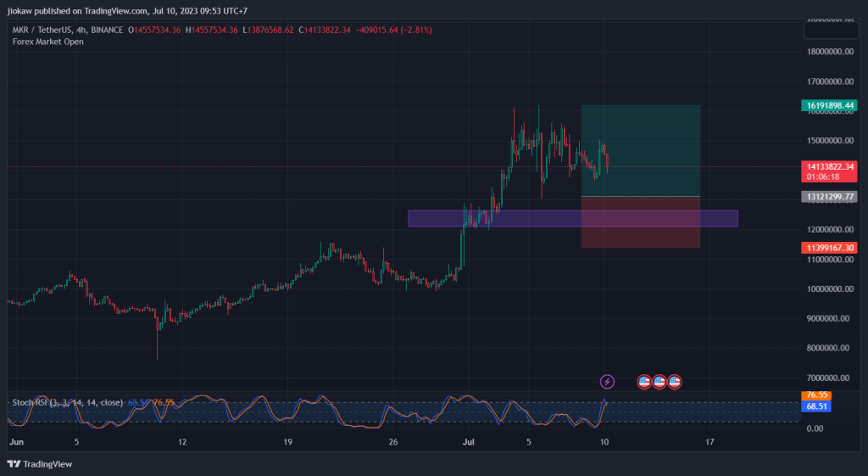Click the 0.00 label on Stoch RSI axis
The height and width of the screenshot is (476, 868).
tap(815, 428)
